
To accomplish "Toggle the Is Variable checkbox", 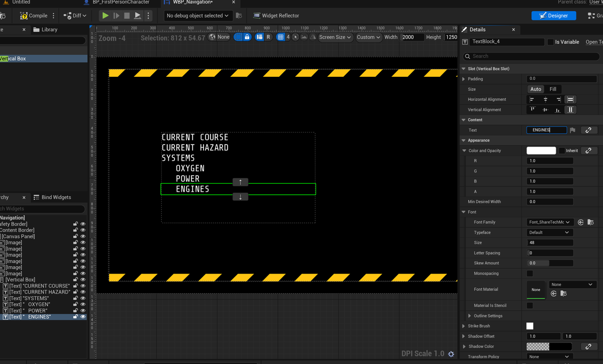I will click(x=550, y=42).
